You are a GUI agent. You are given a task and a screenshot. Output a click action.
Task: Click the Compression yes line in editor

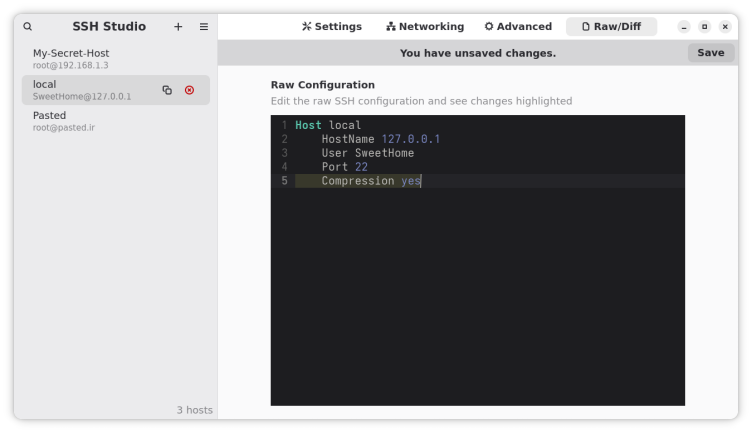point(370,181)
